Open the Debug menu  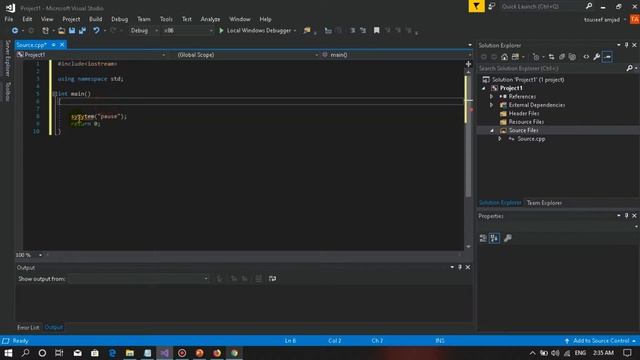120,19
